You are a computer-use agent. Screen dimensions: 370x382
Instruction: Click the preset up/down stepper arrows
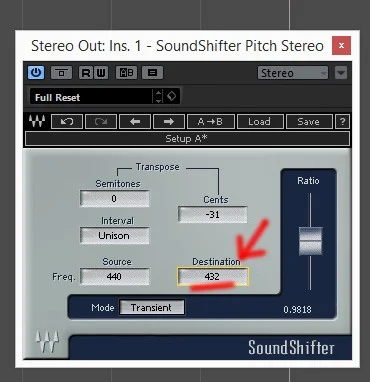point(159,97)
